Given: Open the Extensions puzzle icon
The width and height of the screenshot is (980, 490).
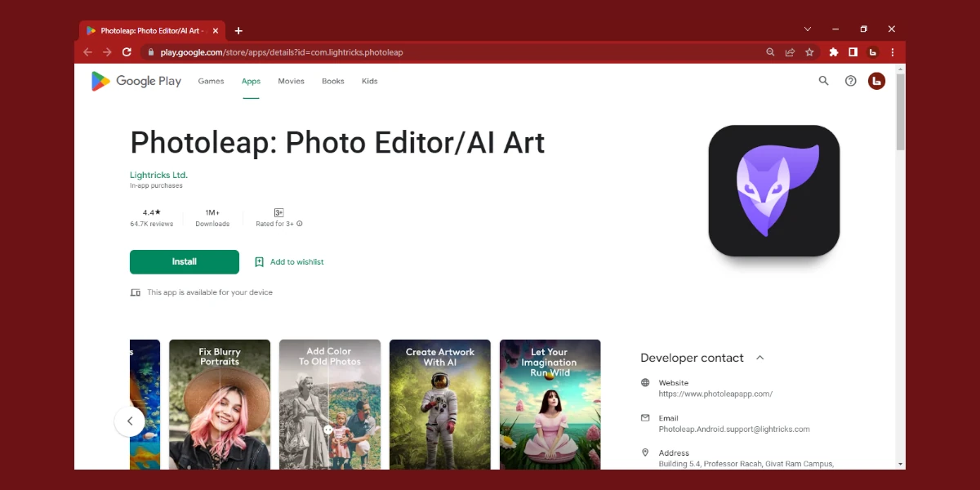Looking at the screenshot, I should pyautogui.click(x=833, y=52).
